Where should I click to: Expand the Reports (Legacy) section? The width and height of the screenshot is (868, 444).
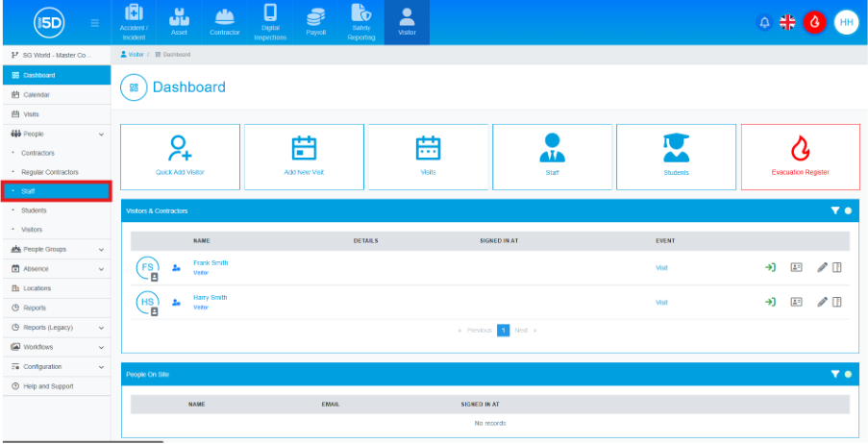point(57,327)
